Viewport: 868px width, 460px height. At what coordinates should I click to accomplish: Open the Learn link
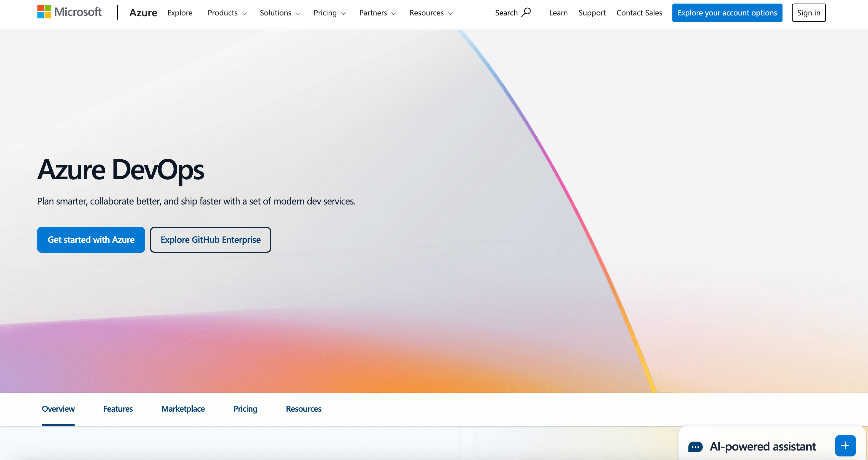click(558, 13)
